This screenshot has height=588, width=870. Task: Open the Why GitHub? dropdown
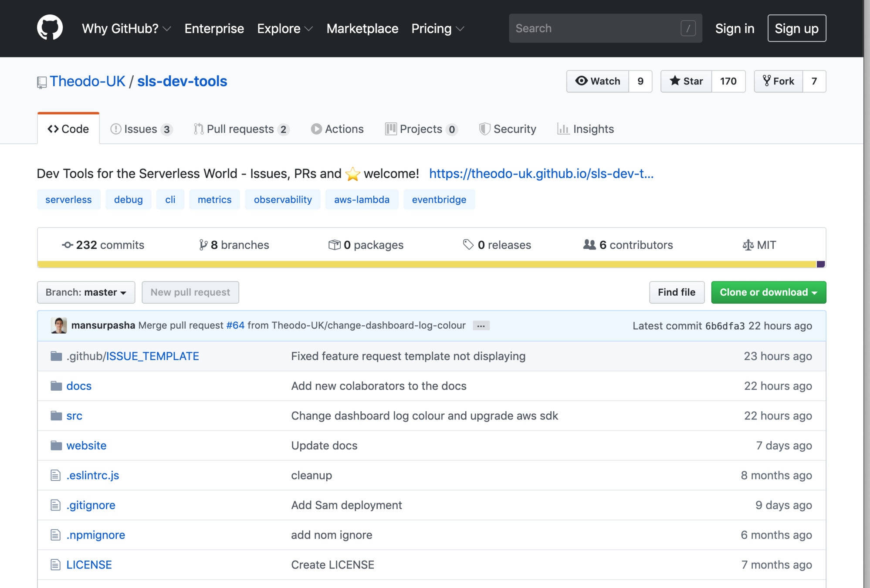(126, 28)
